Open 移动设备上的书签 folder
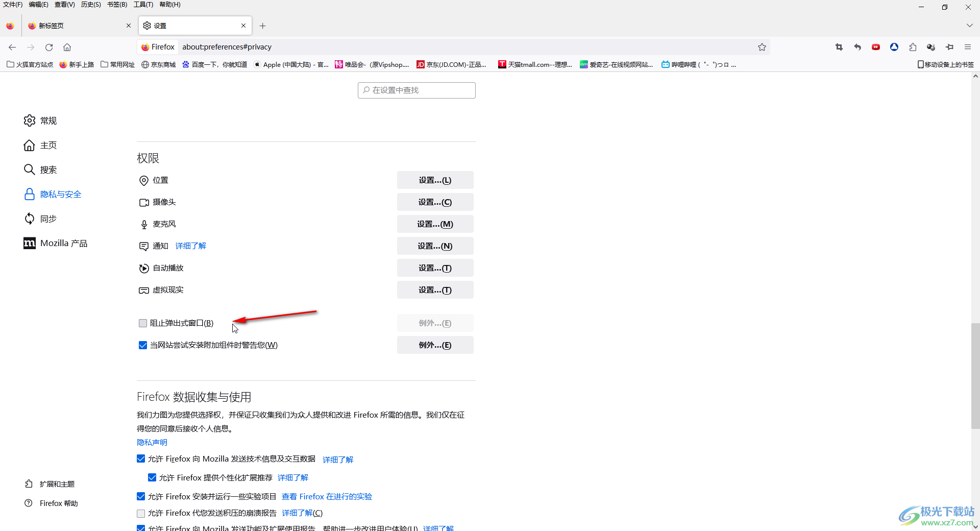Screen dimensions: 980x531 coord(946,64)
